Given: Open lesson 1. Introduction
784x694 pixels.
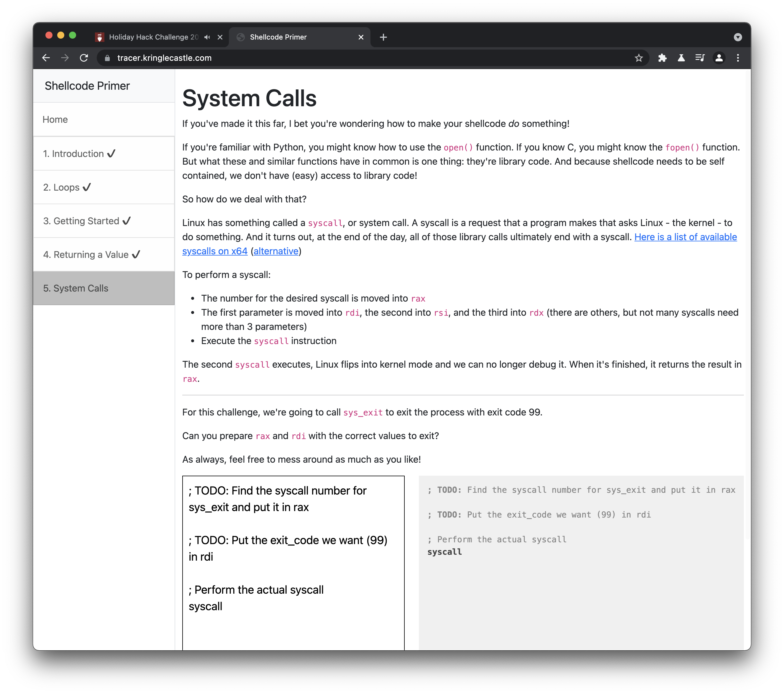Looking at the screenshot, I should pyautogui.click(x=104, y=154).
